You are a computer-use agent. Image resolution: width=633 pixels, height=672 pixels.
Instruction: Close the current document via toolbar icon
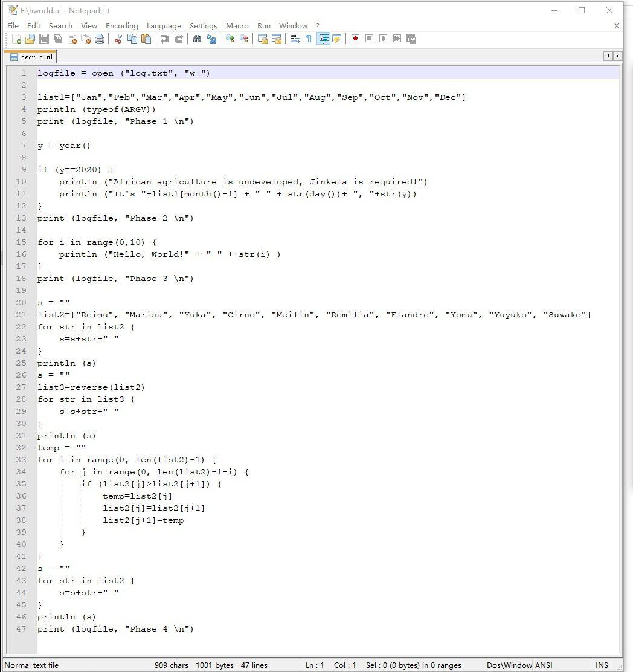(72, 39)
